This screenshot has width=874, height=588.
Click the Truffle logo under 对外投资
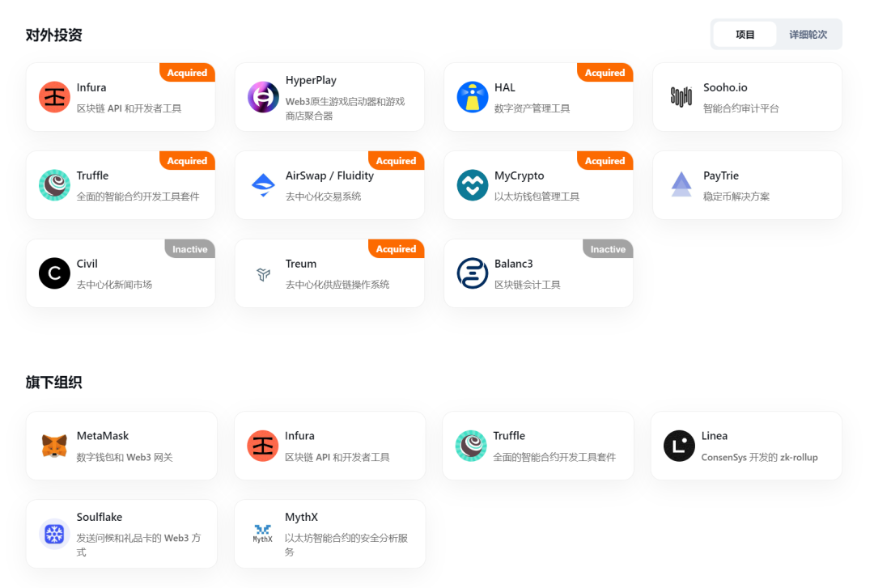[x=55, y=185]
